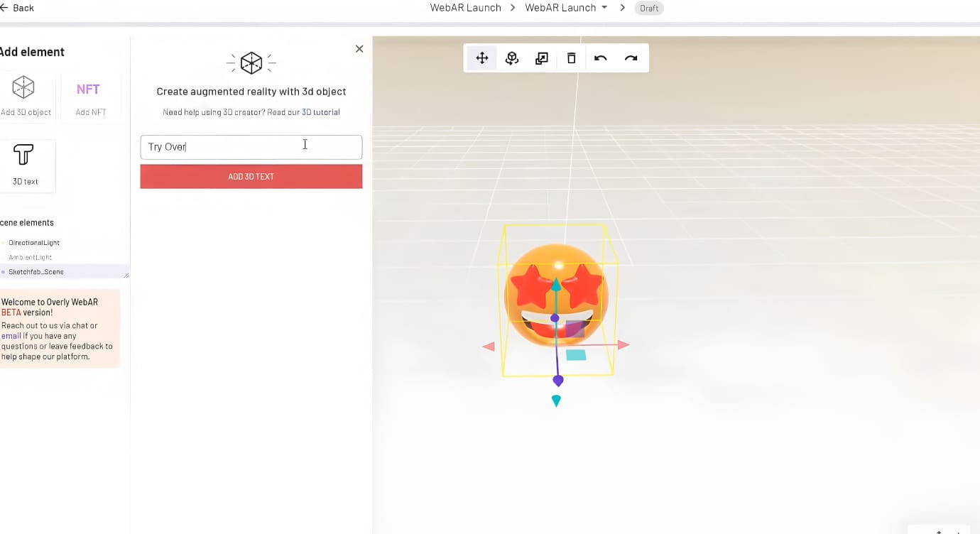Click the "Scene elements" heading text
980x534 pixels.
pyautogui.click(x=27, y=222)
